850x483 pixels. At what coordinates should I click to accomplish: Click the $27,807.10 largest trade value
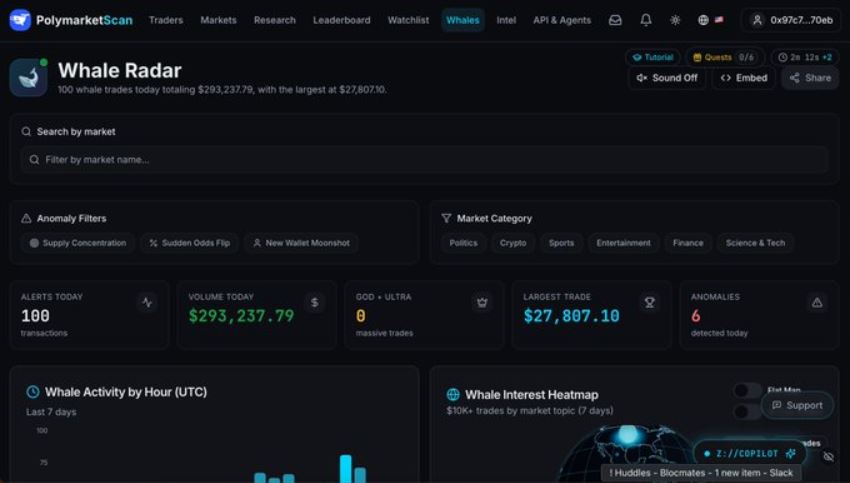(571, 315)
